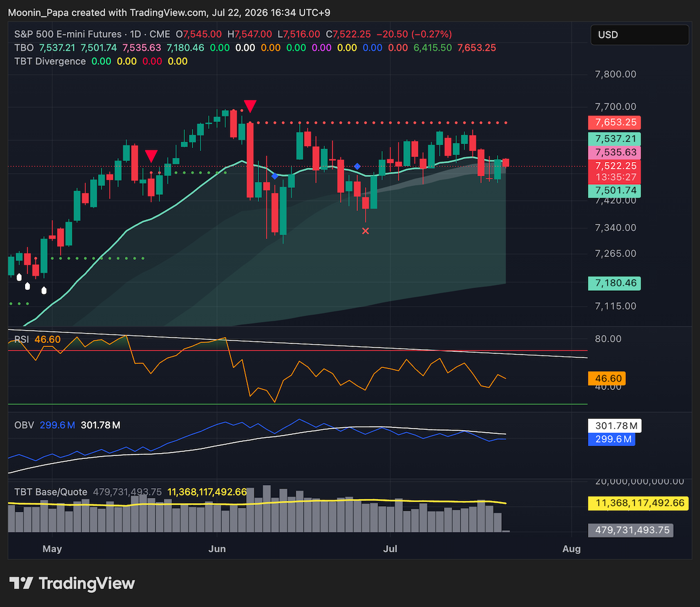Select the OBV pane label
The width and height of the screenshot is (700, 607).
click(24, 425)
